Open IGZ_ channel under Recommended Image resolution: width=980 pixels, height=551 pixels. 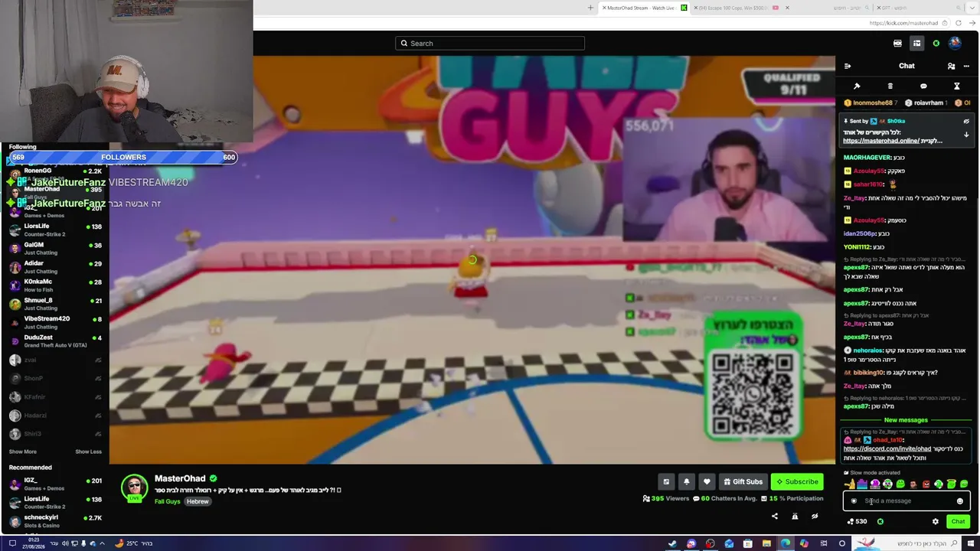[x=55, y=484]
